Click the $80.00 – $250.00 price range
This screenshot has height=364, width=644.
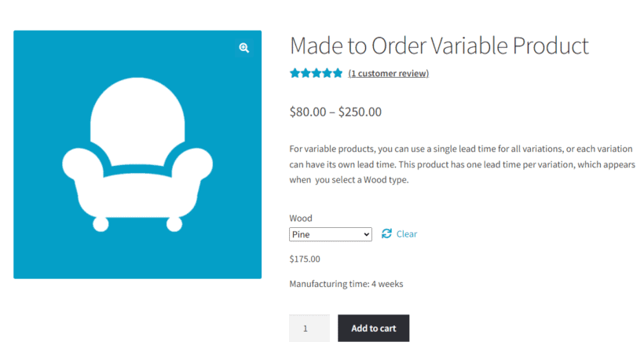point(335,112)
